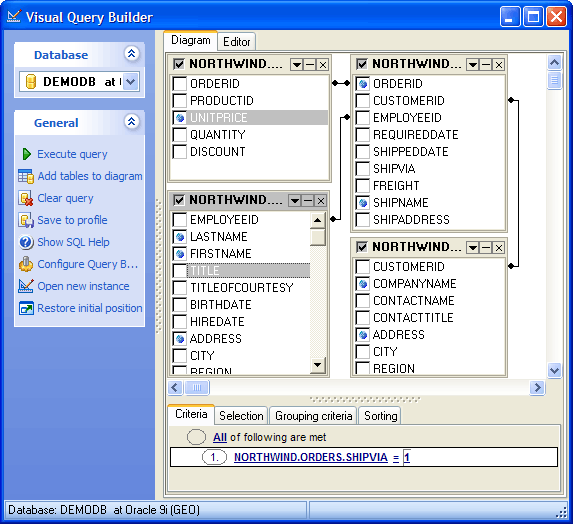Uncheck the COMPANYNAME field checkbox

point(363,284)
